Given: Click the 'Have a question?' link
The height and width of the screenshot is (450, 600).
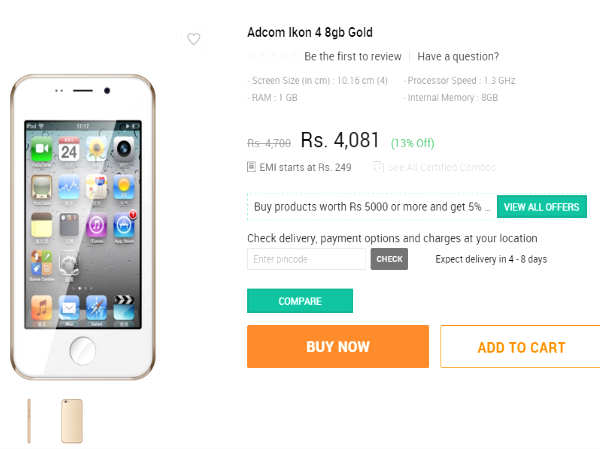Looking at the screenshot, I should [x=458, y=57].
